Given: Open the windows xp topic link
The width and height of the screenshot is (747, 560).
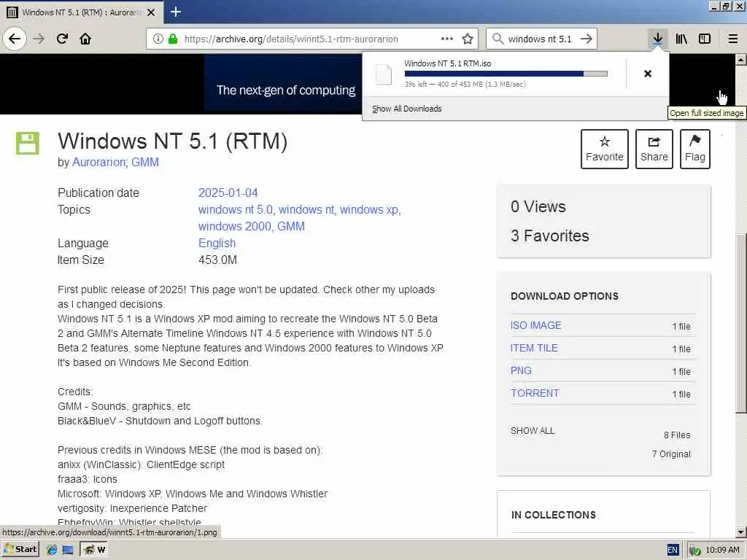Looking at the screenshot, I should tap(368, 210).
